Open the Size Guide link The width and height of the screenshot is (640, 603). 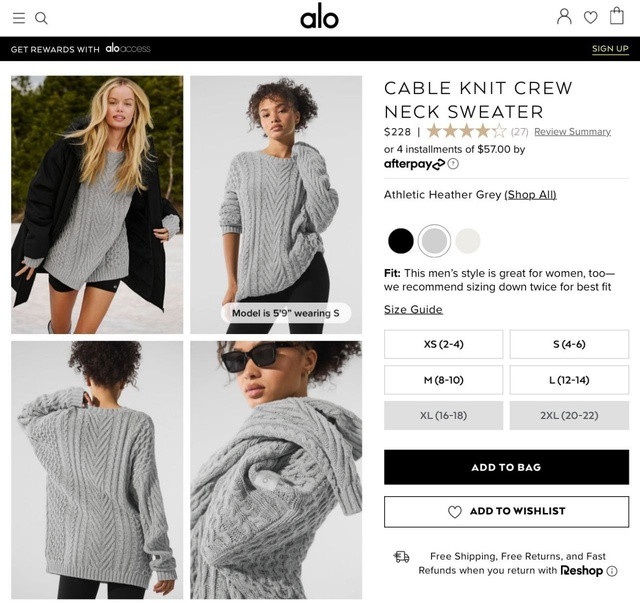[x=413, y=309]
